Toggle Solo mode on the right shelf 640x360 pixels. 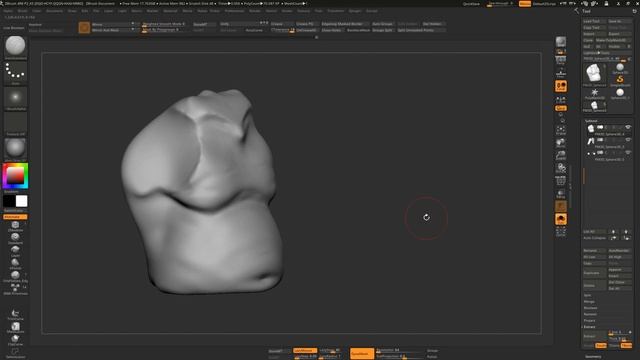tap(561, 219)
